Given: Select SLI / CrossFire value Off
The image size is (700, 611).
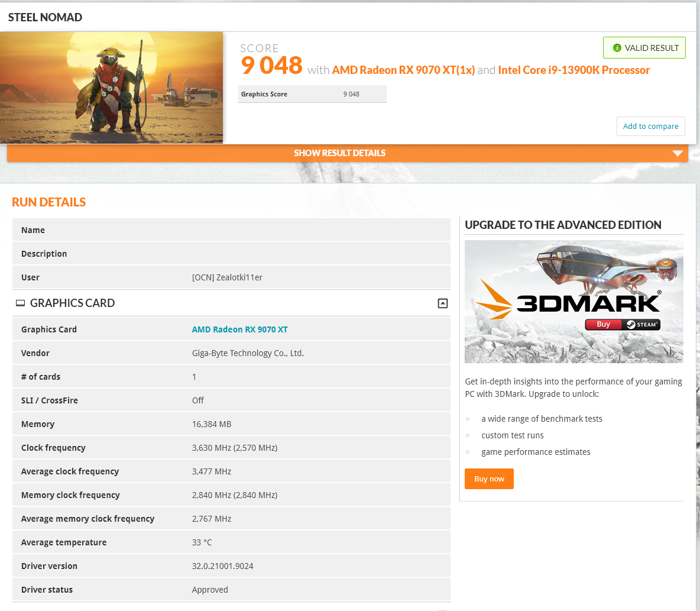Looking at the screenshot, I should [x=198, y=400].
